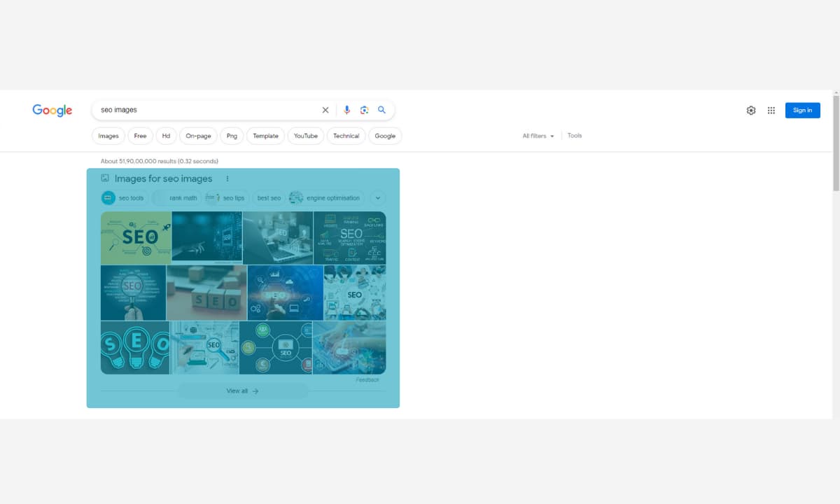Open the SEO network circles diagram thumbnail
This screenshot has height=504, width=840.
pos(276,347)
